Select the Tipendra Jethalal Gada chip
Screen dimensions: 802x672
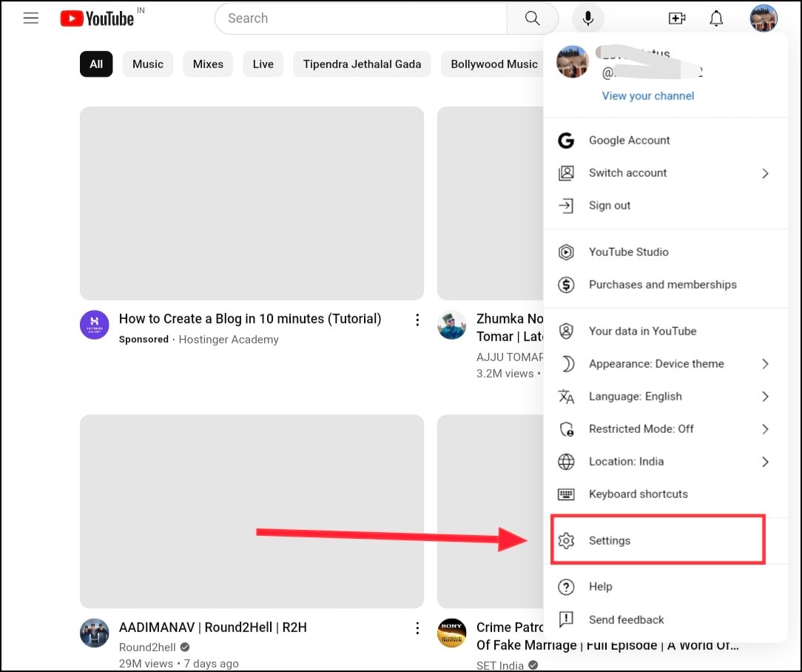[362, 64]
